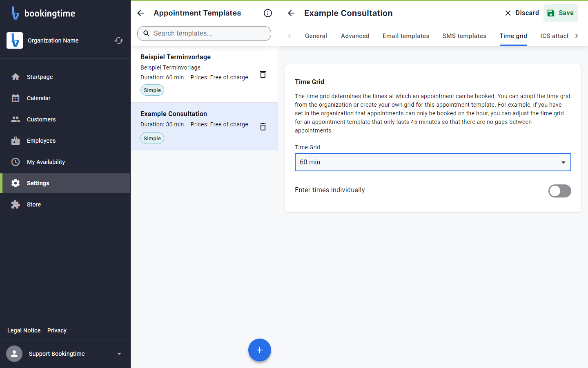Open the SMS templates tab
Screen dimensions: 588x368
464,36
